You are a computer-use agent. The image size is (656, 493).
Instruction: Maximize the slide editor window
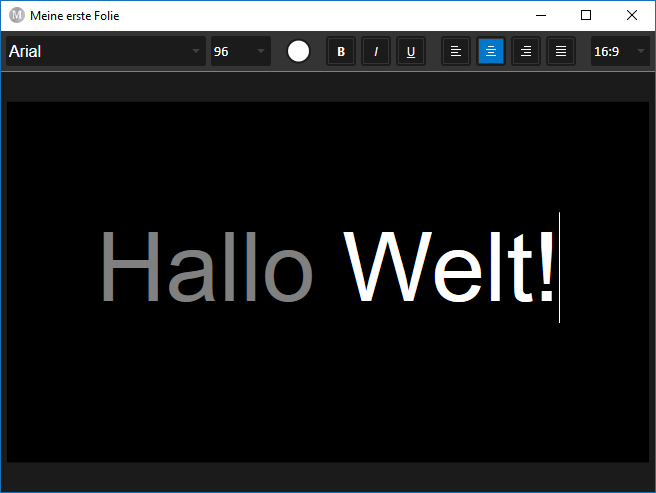click(586, 15)
